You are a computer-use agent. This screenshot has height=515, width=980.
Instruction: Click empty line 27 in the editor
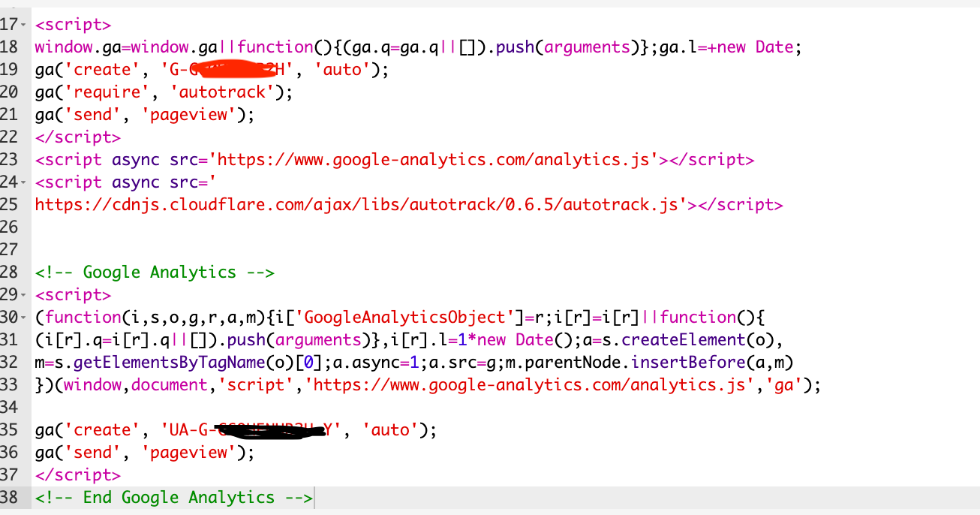[x=150, y=249]
